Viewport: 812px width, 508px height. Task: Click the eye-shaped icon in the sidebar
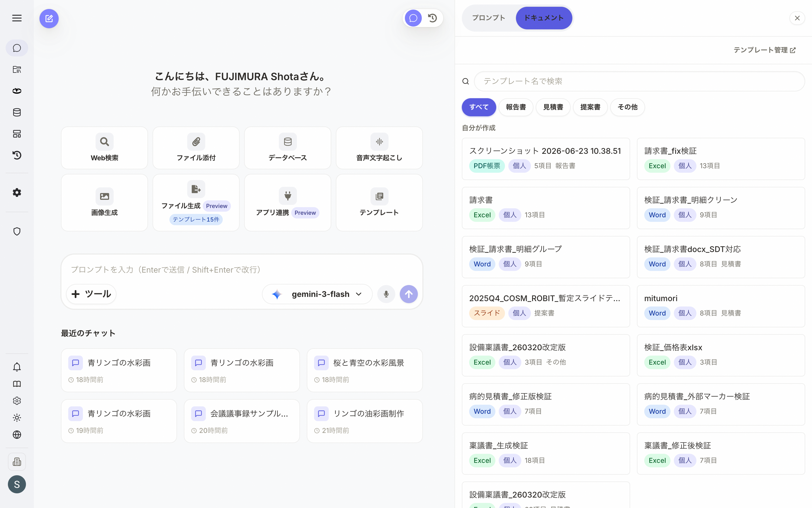coord(17,91)
